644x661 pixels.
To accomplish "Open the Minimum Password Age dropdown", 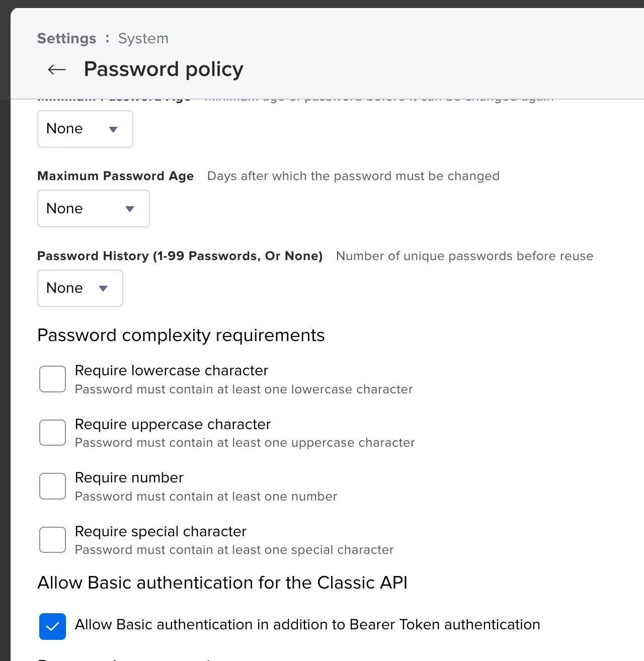I will pyautogui.click(x=85, y=129).
